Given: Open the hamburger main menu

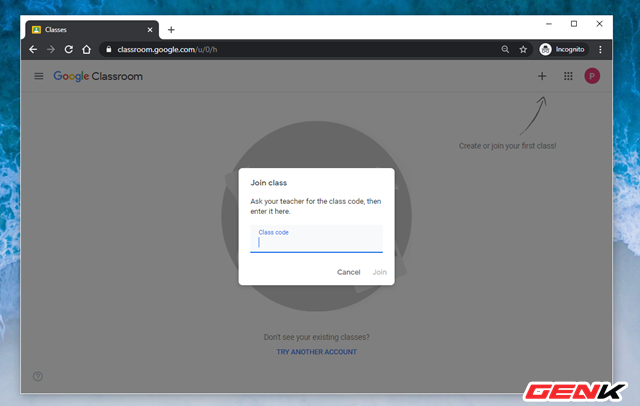Looking at the screenshot, I should point(39,76).
